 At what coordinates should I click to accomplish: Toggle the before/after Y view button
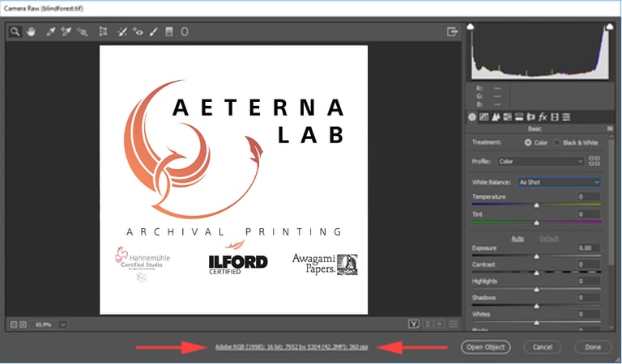414,324
